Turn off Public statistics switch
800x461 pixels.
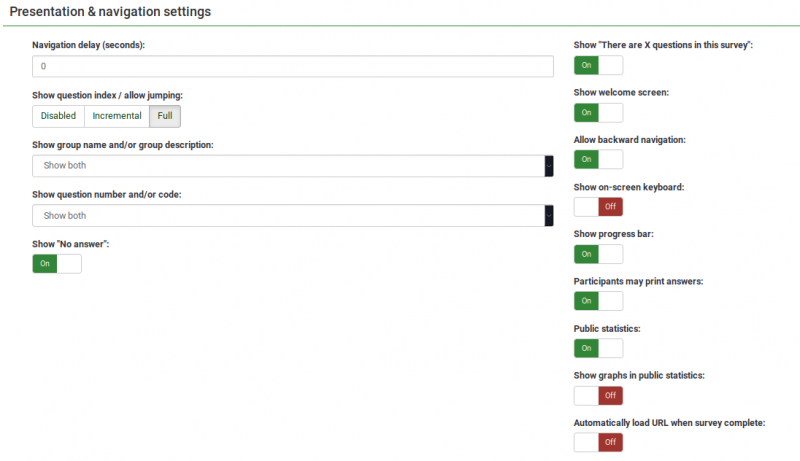pyautogui.click(x=598, y=348)
